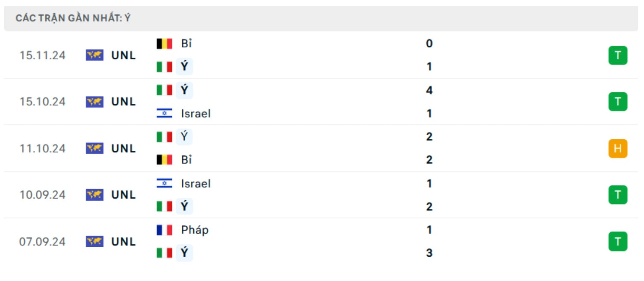Image resolution: width=644 pixels, height=281 pixels.
Task: Click the 'Các trận gần nhất: Ý' header
Action: pyautogui.click(x=73, y=18)
